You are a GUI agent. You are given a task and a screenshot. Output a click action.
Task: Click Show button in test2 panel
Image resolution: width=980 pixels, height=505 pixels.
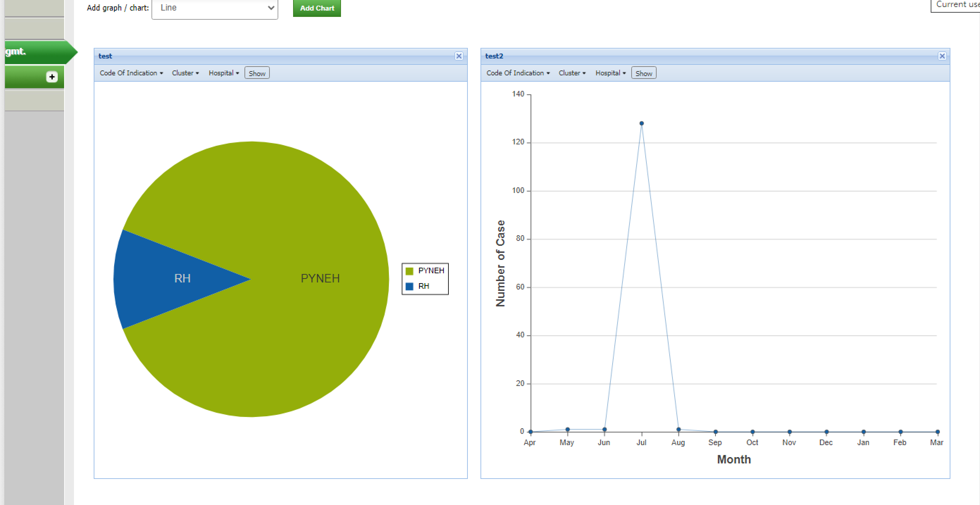coord(644,73)
